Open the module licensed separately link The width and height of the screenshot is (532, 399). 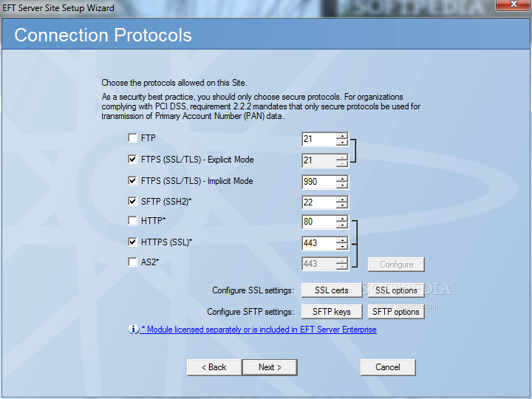click(259, 330)
